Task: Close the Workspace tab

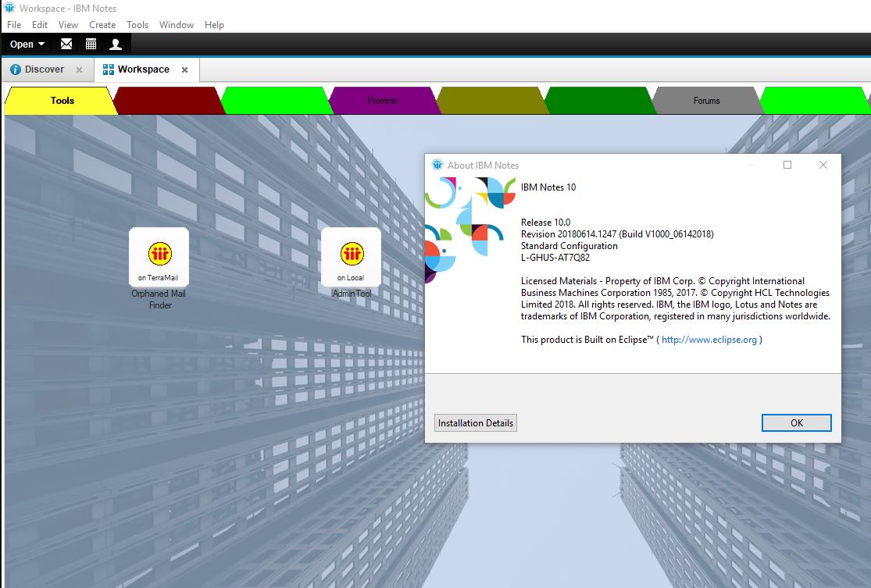Action: pos(184,70)
